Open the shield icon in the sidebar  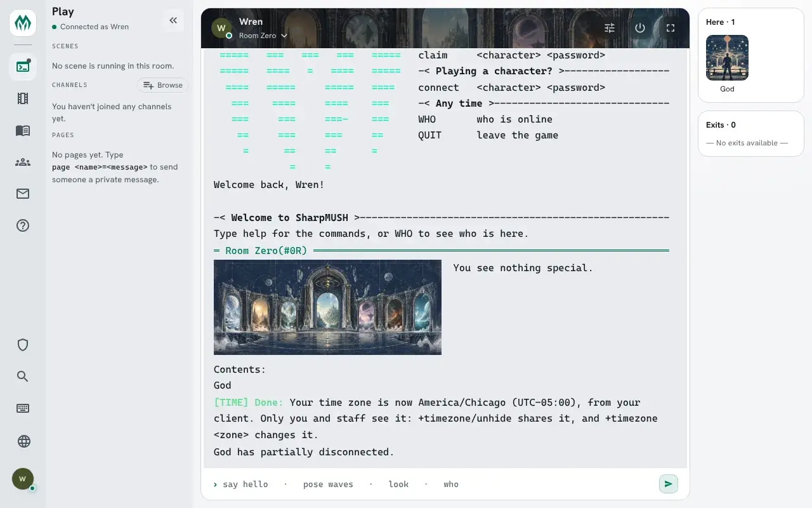23,345
